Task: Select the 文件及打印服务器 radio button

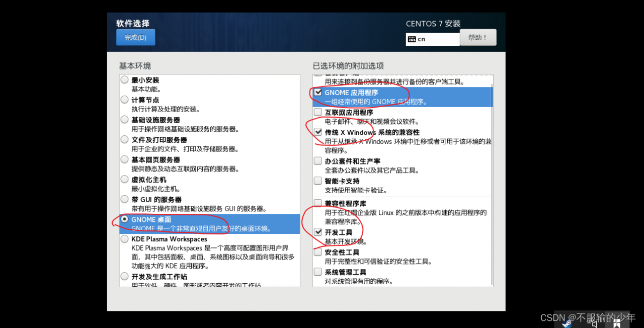Action: [125, 139]
